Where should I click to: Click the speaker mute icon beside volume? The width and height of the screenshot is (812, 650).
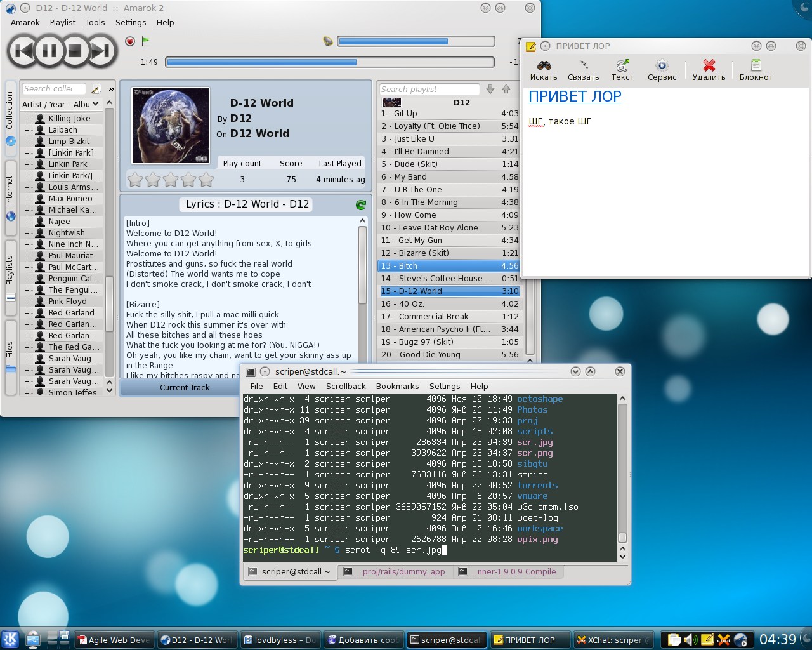(x=328, y=41)
